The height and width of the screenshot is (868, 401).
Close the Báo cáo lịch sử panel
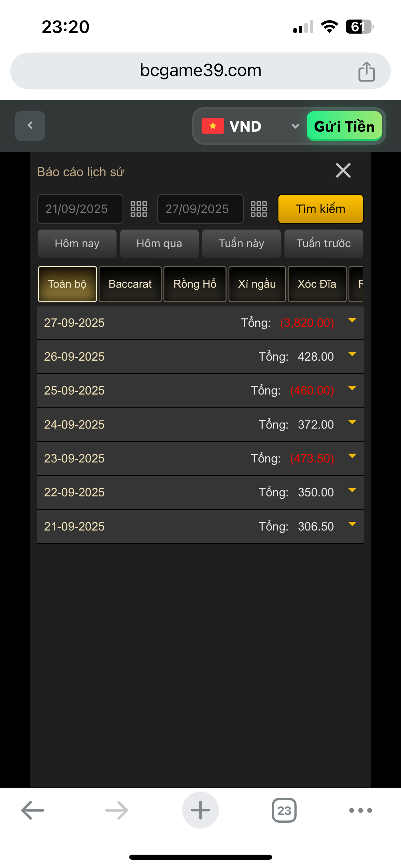(343, 170)
